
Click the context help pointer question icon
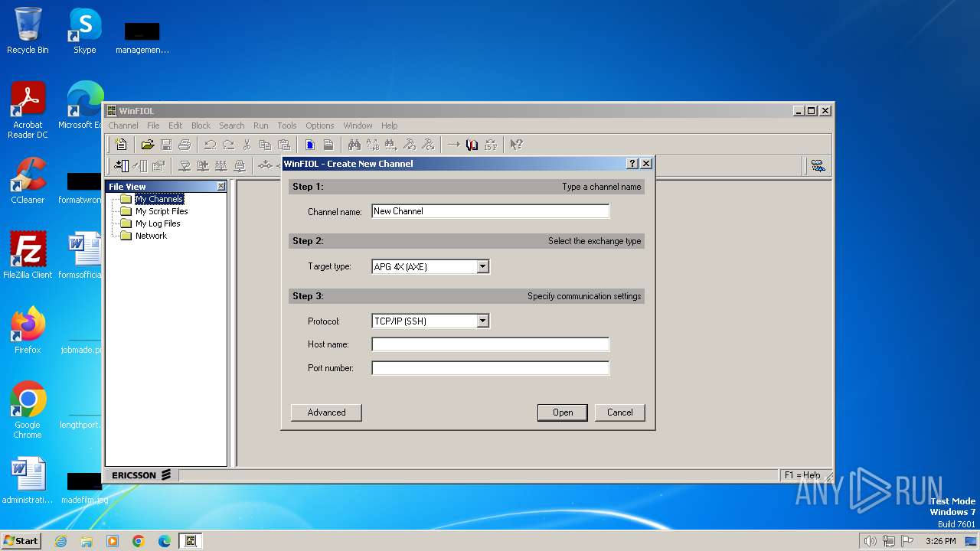coord(516,145)
